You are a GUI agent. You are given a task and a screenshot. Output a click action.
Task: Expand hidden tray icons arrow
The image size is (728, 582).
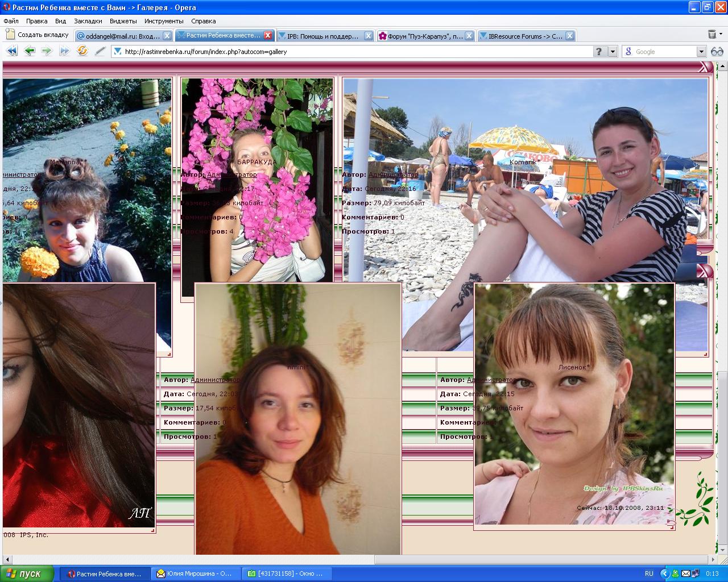point(664,573)
